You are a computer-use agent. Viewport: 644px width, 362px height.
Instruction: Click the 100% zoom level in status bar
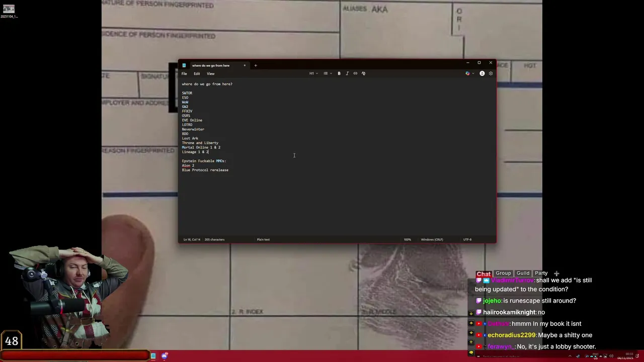(x=408, y=239)
